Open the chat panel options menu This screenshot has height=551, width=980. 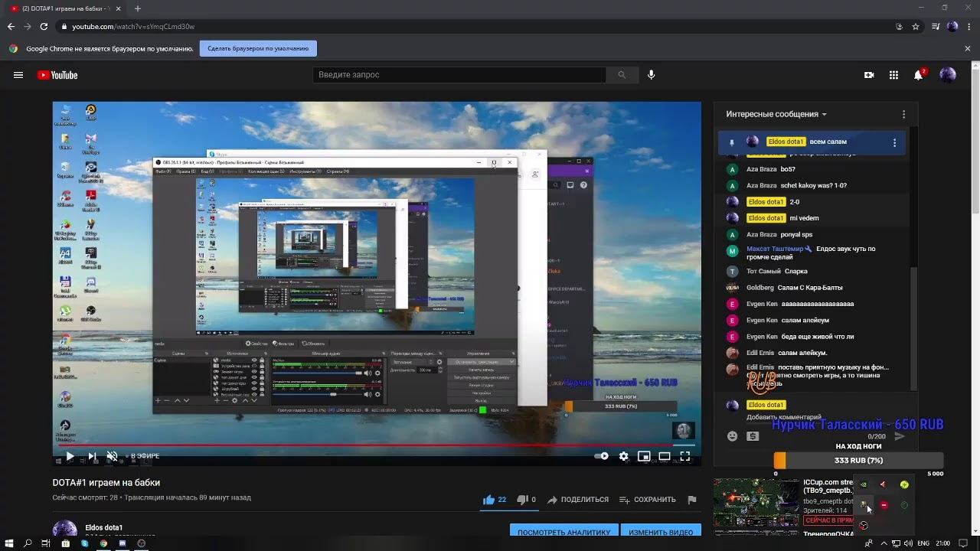[x=903, y=114]
